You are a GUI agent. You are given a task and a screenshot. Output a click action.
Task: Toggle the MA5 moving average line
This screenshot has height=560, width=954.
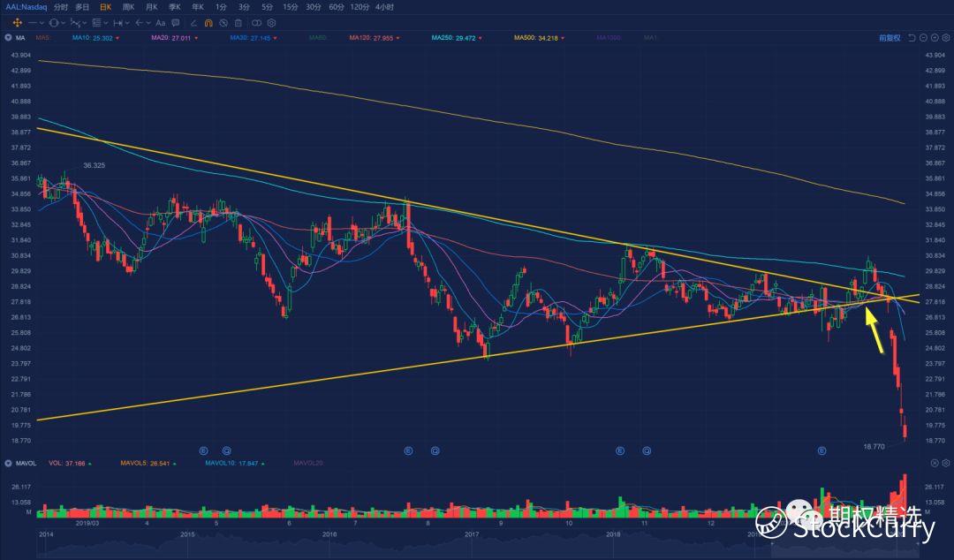[x=42, y=38]
